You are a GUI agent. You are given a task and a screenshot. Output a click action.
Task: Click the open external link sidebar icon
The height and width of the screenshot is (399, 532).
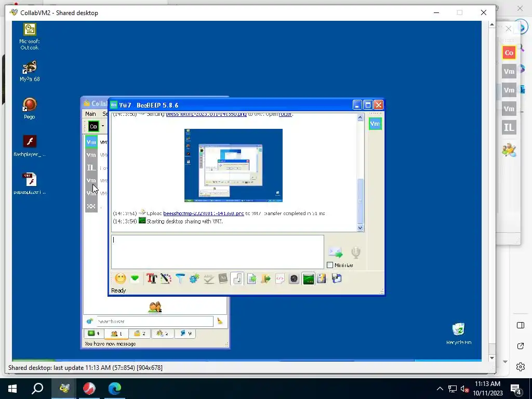click(x=521, y=346)
